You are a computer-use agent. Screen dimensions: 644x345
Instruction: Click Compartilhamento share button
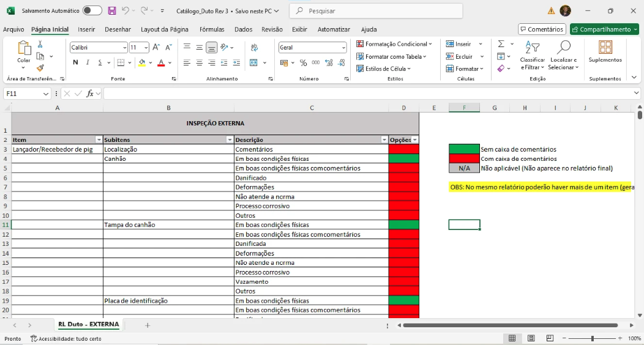(x=604, y=29)
